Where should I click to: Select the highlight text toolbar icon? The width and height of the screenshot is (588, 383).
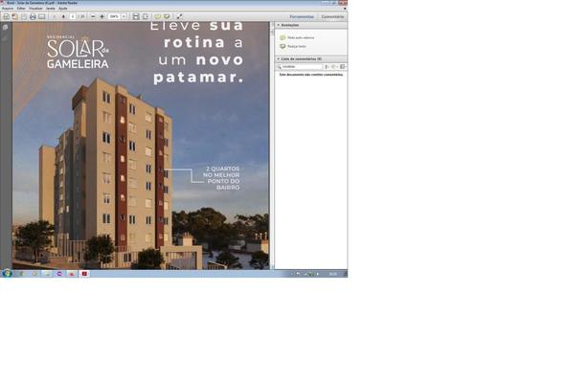[168, 16]
